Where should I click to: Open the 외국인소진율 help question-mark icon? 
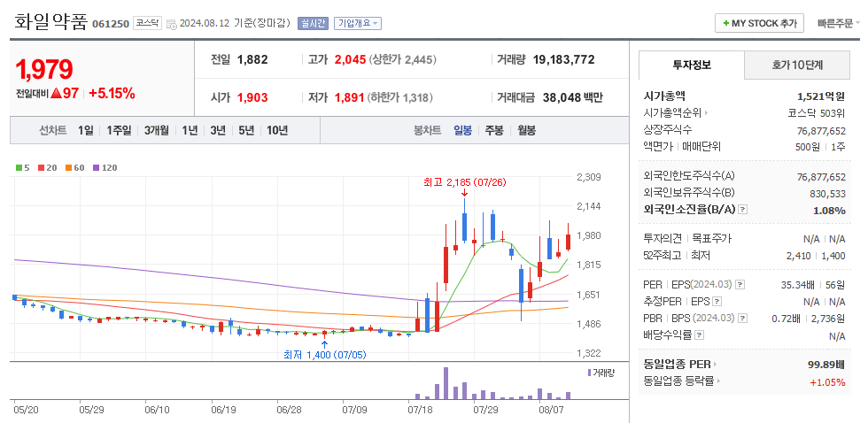click(x=743, y=210)
